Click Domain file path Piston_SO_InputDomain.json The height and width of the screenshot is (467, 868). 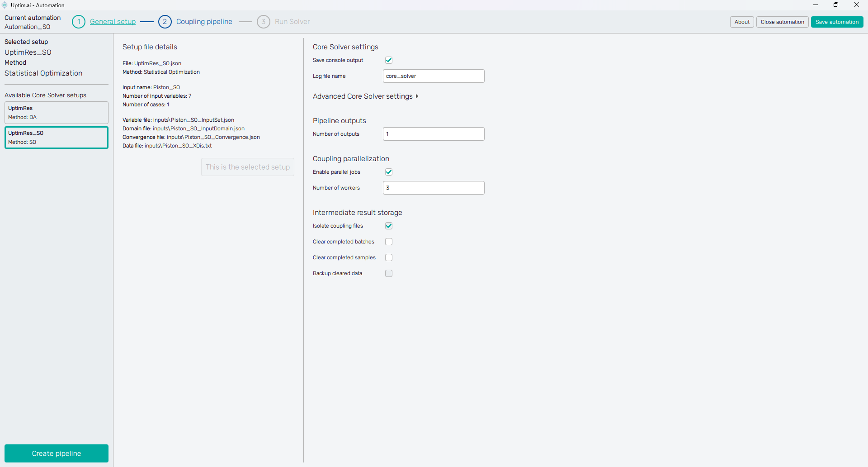click(198, 129)
